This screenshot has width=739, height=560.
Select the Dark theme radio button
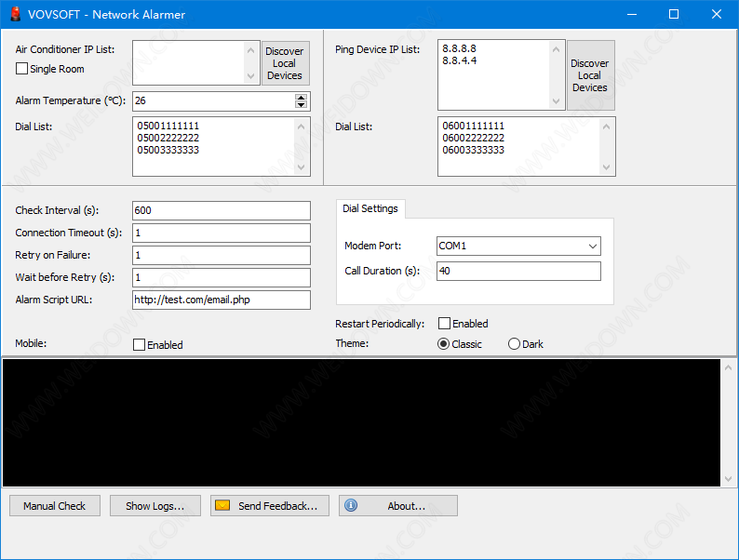tap(514, 344)
